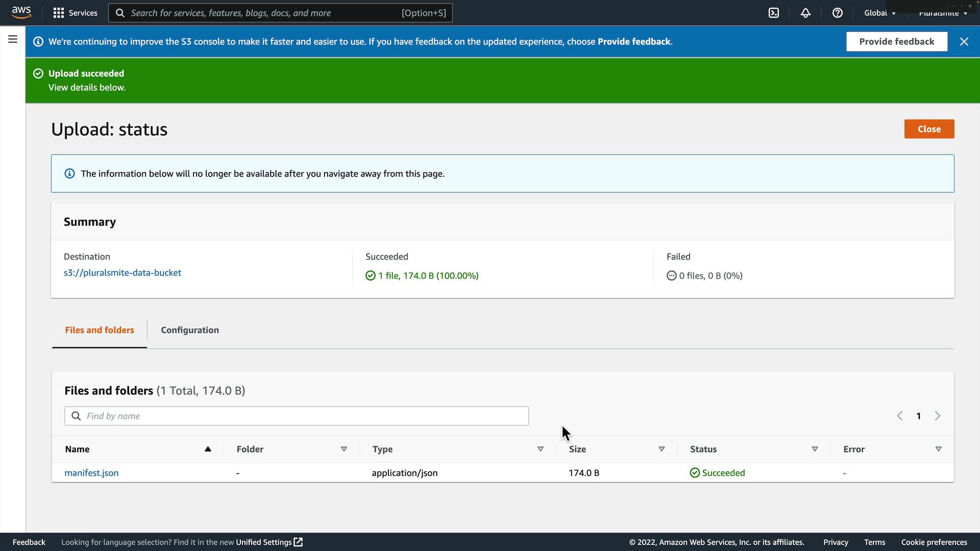980x551 pixels.
Task: Switch to the Configuration tab
Action: click(190, 330)
